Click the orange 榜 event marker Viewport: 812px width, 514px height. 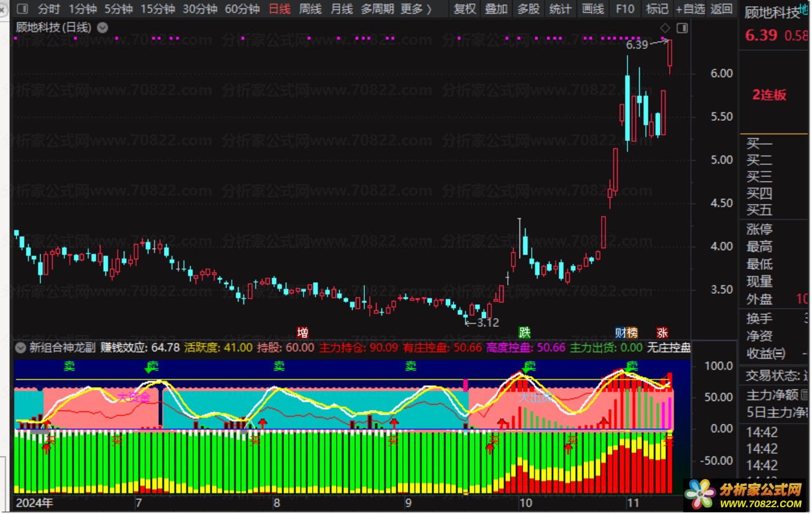632,332
